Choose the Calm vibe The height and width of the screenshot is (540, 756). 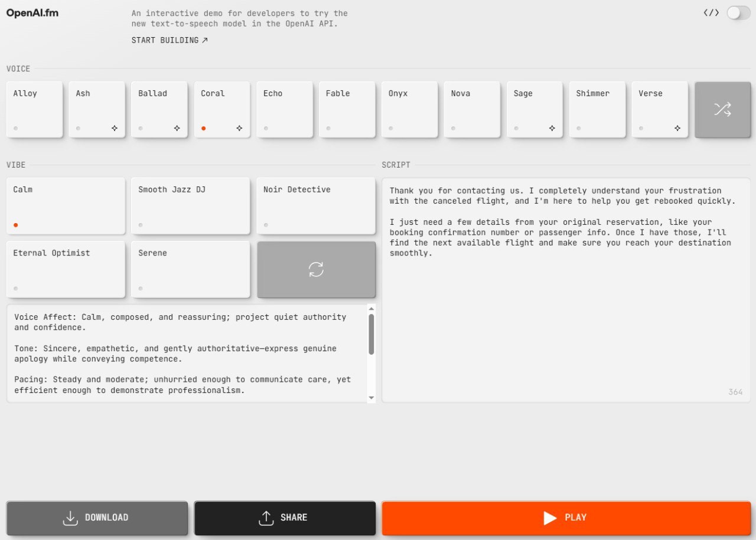[66, 206]
